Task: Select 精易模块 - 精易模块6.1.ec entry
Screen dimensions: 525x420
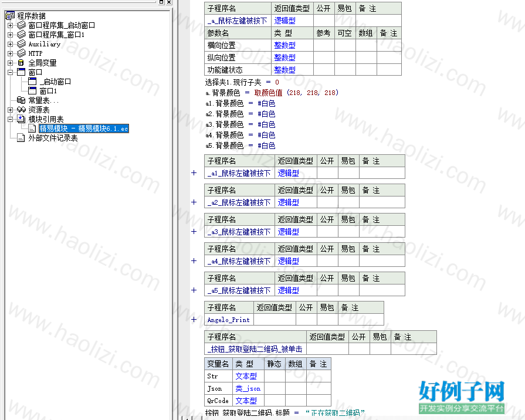Action: point(84,128)
